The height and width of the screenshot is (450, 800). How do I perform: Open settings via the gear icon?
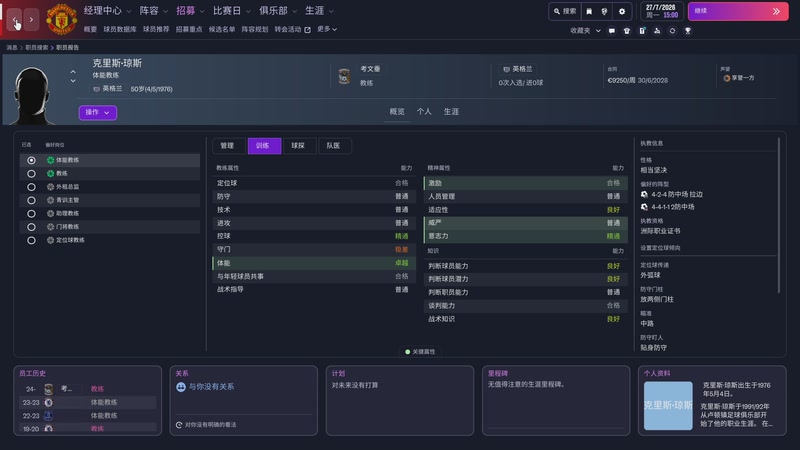(622, 11)
